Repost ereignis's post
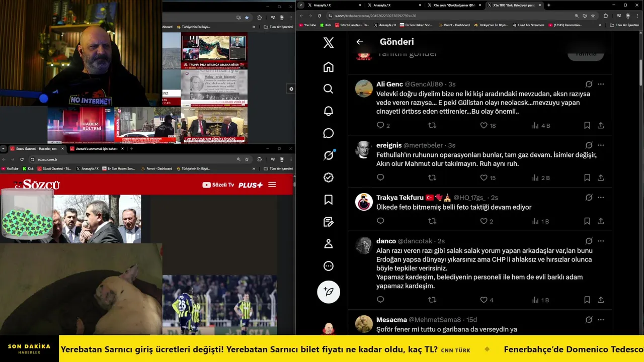Screen dimensions: 644x362 [x=432, y=177]
